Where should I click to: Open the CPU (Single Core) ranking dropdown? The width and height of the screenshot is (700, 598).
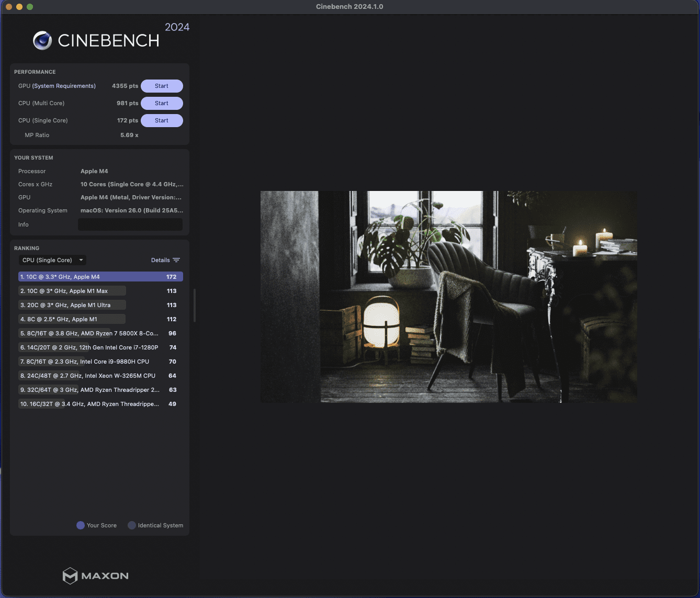(52, 260)
